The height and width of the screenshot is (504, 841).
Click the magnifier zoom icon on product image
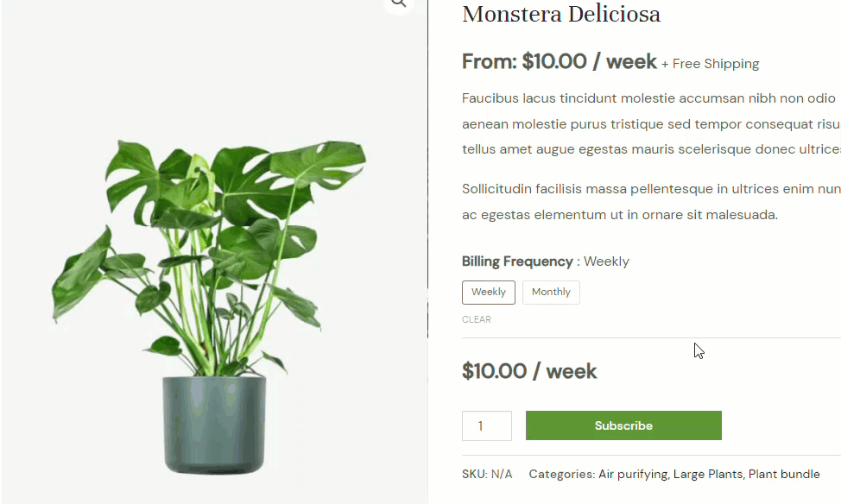398,3
